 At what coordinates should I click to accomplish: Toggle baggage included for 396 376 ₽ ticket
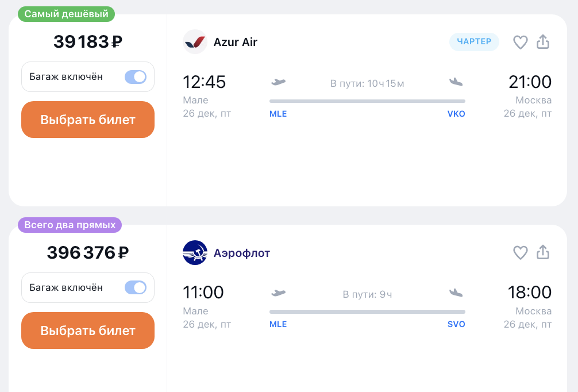[136, 287]
